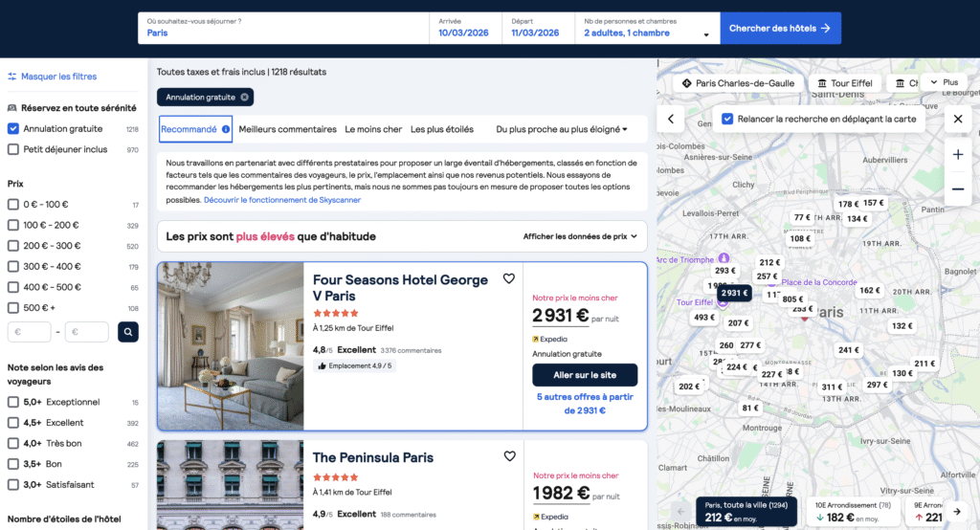Expand the Plus map locations dropdown

[944, 82]
